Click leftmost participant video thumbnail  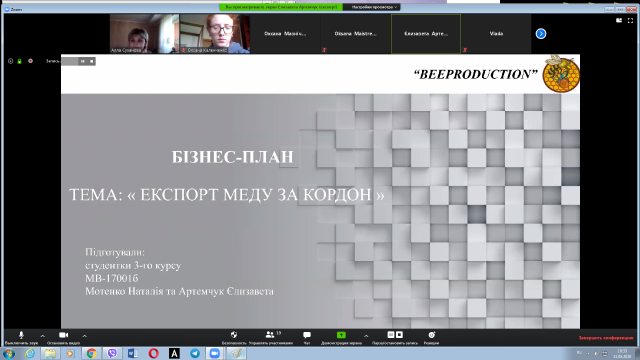coord(144,34)
